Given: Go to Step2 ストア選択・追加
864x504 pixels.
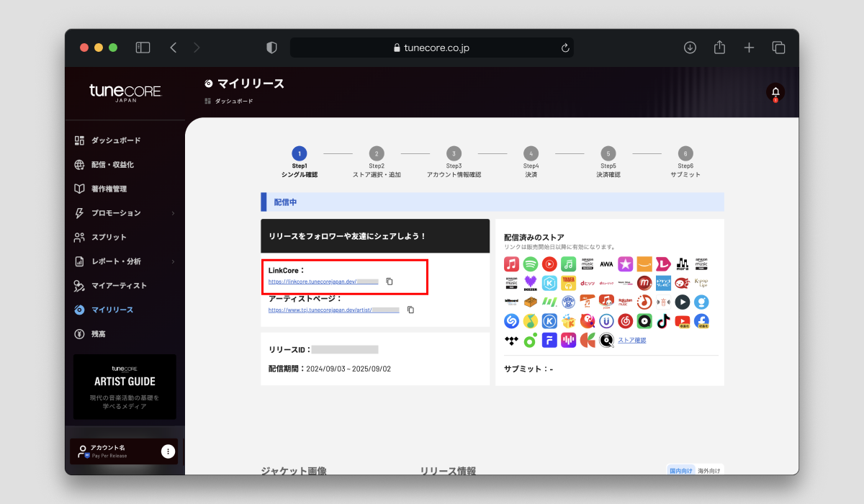Looking at the screenshot, I should click(x=377, y=161).
